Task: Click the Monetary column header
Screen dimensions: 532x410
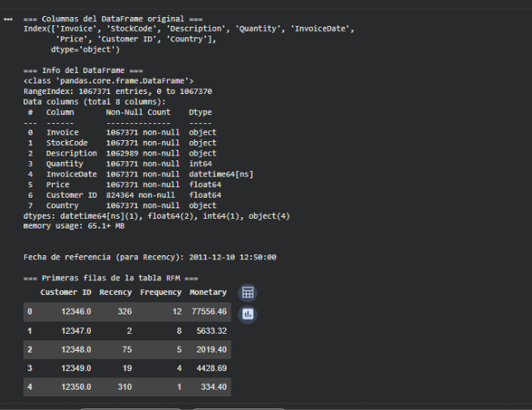Action: (208, 292)
